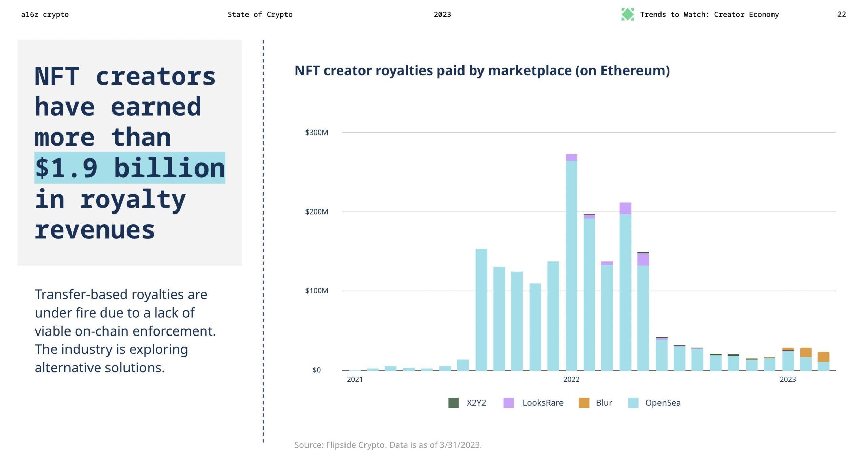Click the last bar with orange Blur segment
The height and width of the screenshot is (467, 868).
click(x=823, y=357)
